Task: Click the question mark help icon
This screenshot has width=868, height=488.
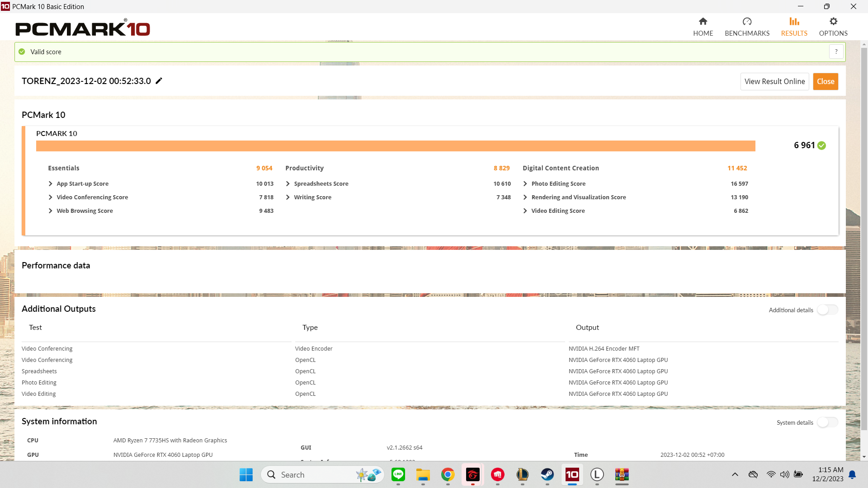Action: coord(836,52)
